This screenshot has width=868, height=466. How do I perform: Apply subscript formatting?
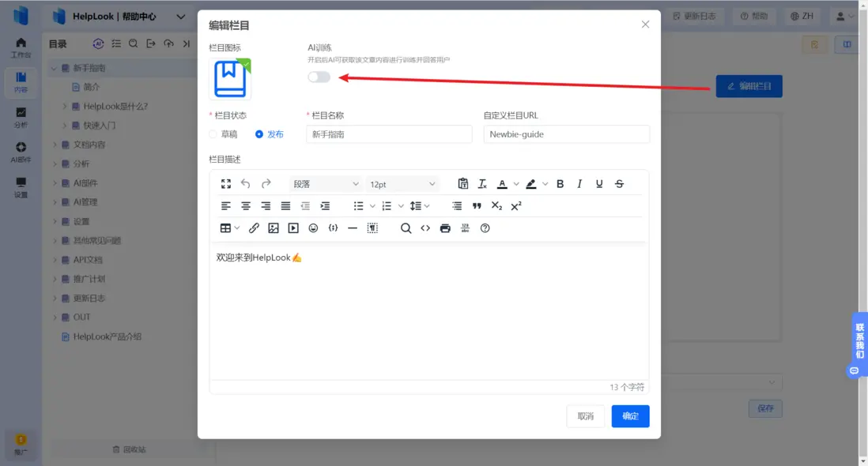496,206
